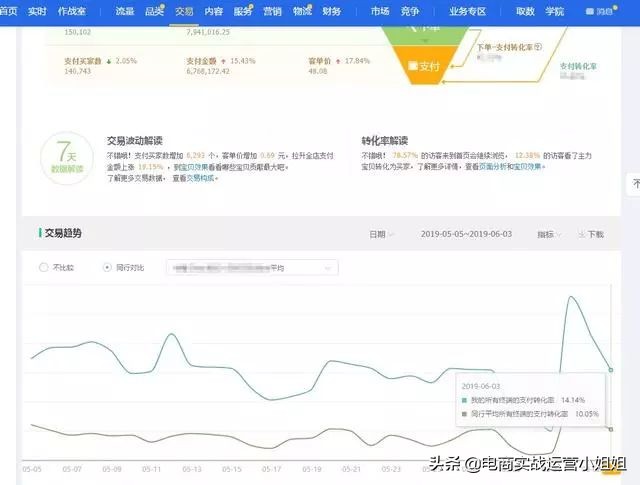Open the 内容 tab
640x485 pixels.
(213, 11)
